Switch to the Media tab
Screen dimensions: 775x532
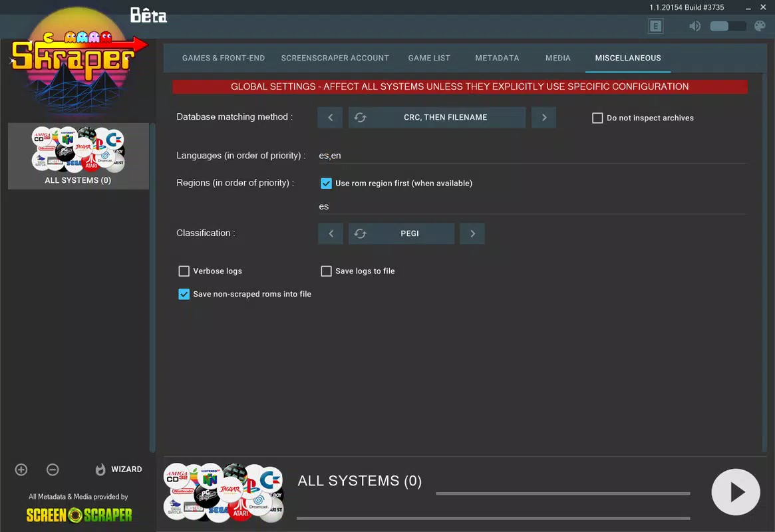point(558,59)
